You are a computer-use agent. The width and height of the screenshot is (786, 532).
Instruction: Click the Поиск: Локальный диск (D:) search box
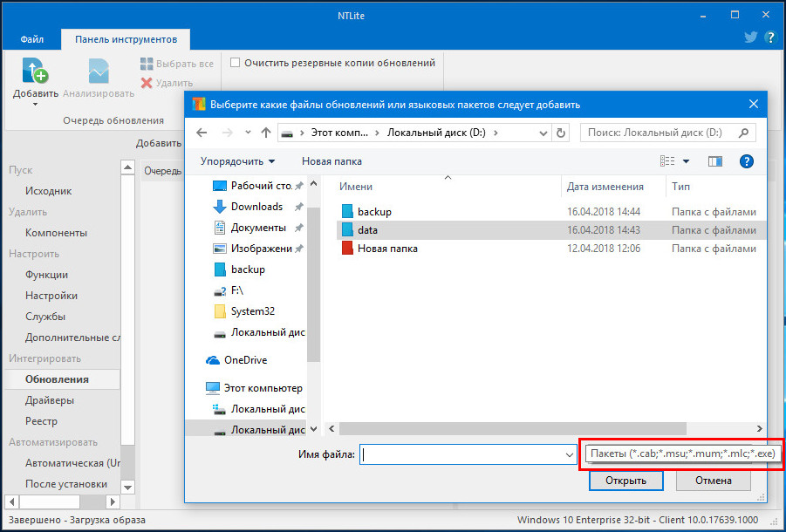668,133
